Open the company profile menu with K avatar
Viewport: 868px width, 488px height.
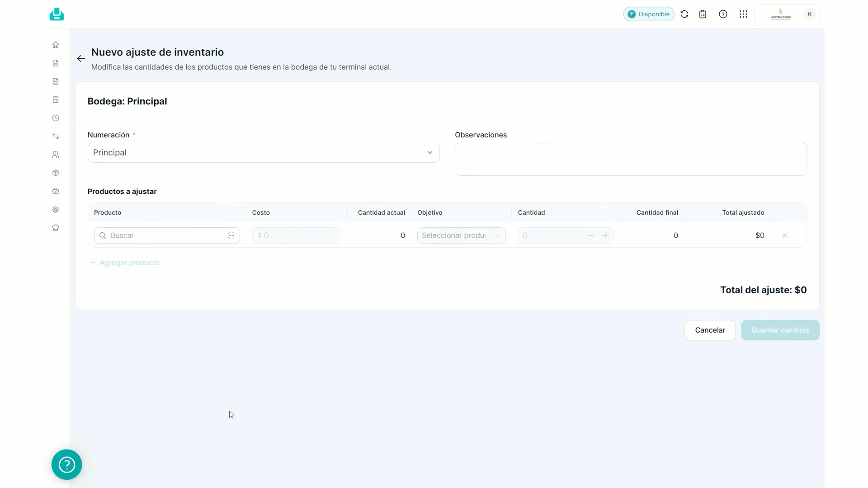(x=788, y=14)
